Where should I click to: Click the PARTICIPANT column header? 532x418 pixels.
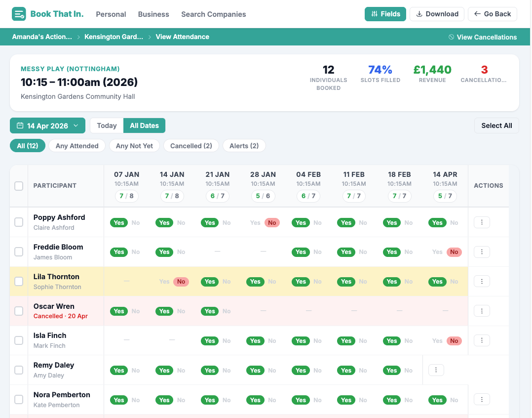55,186
